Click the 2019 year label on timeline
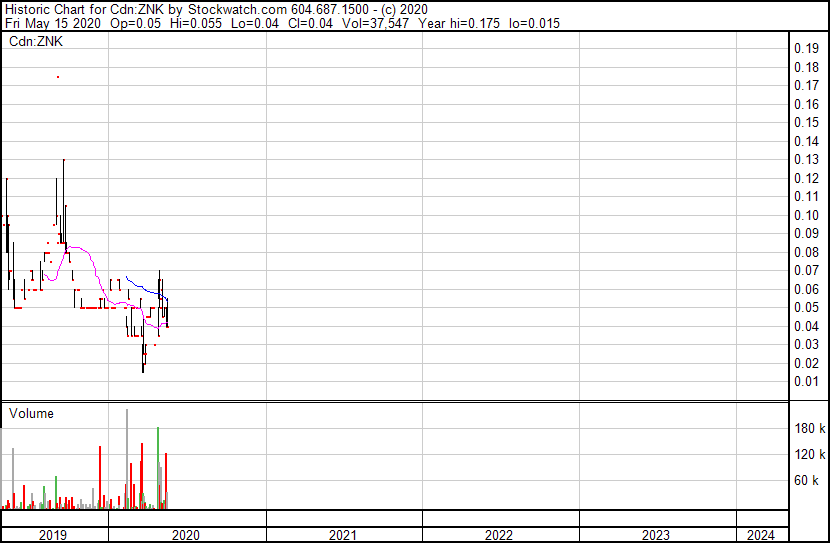 tap(52, 535)
